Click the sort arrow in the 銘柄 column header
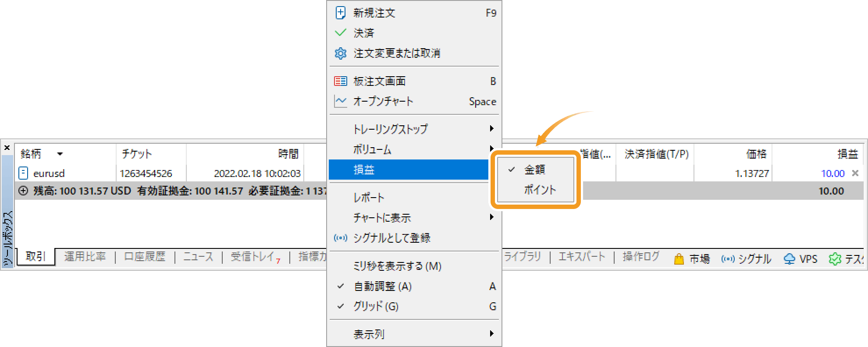 click(x=60, y=154)
